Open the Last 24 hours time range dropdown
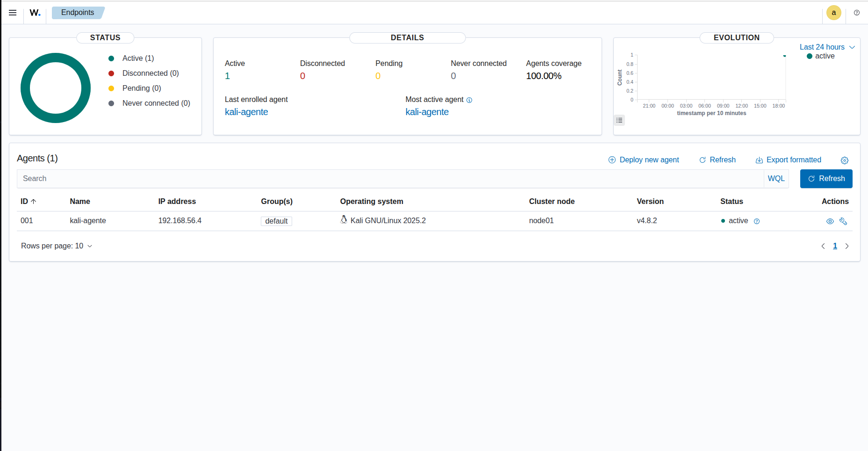This screenshot has height=451, width=868. [x=827, y=47]
